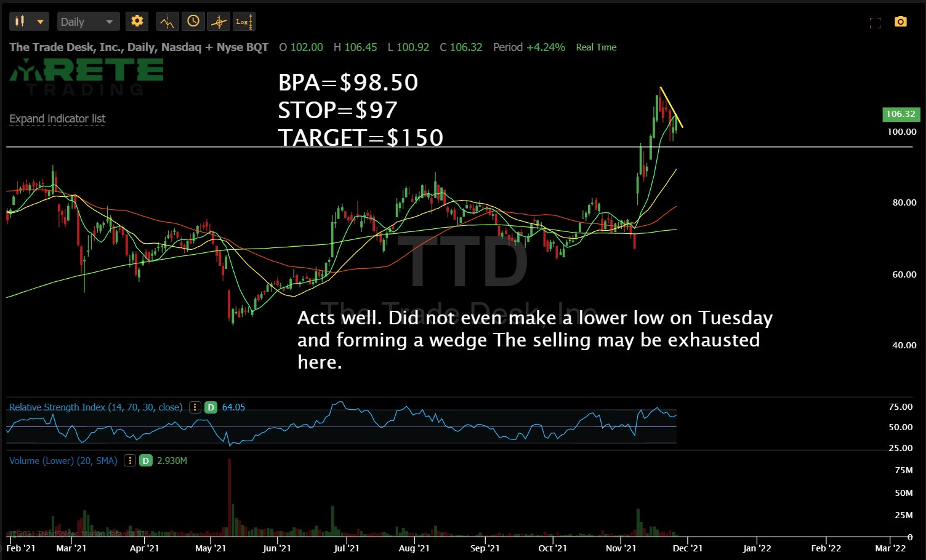
Task: Click the 75M volume axis label
Action: tap(904, 470)
